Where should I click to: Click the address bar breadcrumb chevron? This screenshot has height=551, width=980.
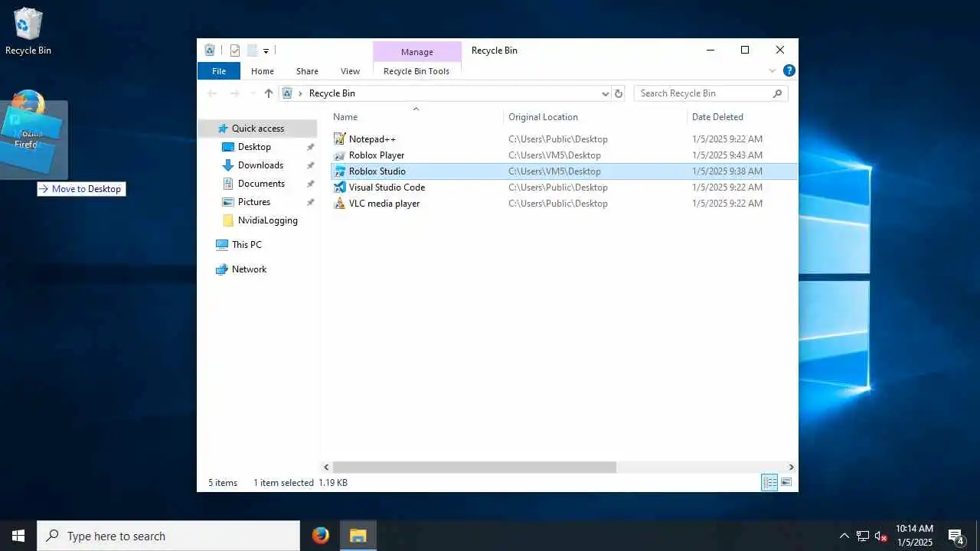click(301, 93)
